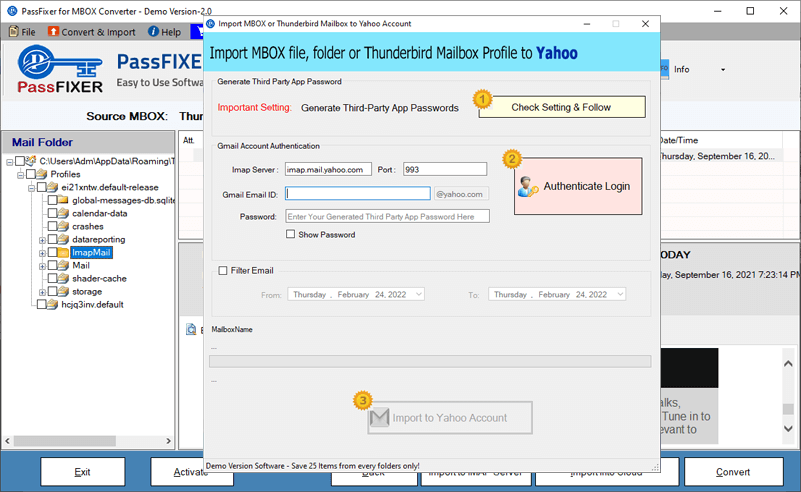The image size is (801, 492).
Task: Click the Import to Yahoo Account button
Action: tap(450, 417)
